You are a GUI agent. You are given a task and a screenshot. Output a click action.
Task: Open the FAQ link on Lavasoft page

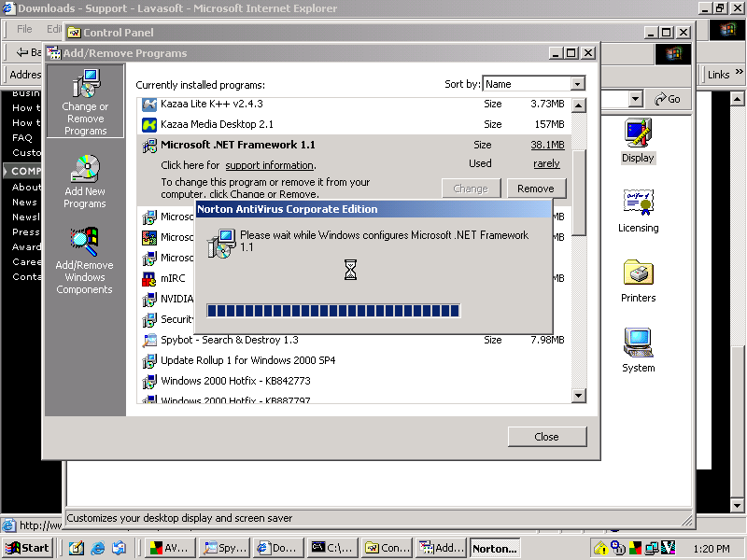tap(22, 137)
